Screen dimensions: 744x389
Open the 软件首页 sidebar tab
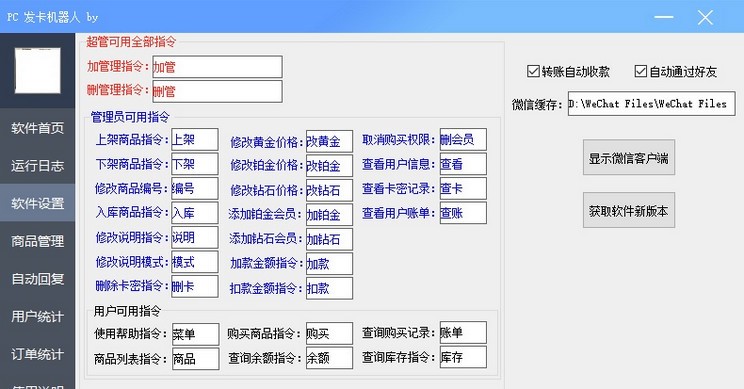37,128
